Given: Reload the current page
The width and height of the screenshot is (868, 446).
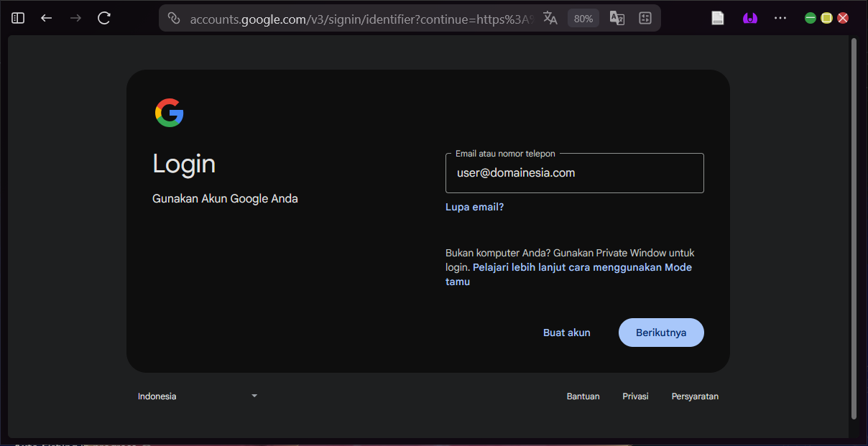Looking at the screenshot, I should tap(103, 18).
